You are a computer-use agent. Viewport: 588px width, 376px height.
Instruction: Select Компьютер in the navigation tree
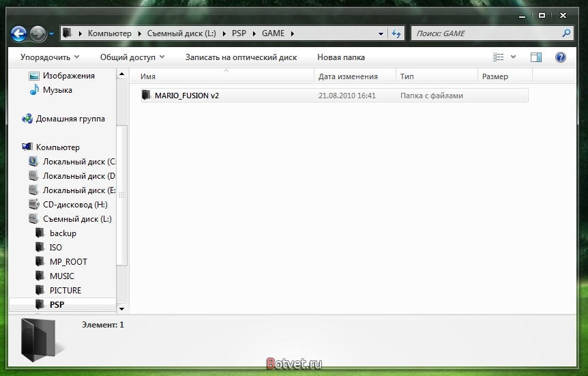(58, 147)
